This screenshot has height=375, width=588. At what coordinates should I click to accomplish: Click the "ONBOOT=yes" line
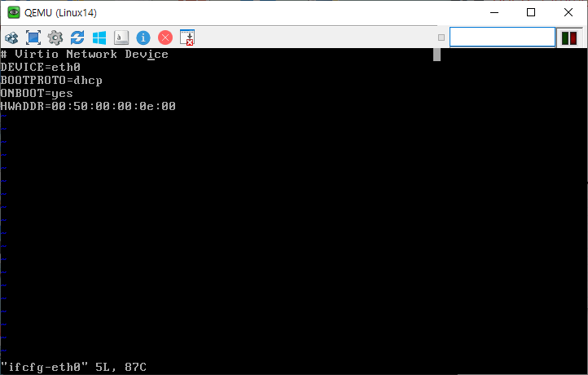[x=37, y=94]
